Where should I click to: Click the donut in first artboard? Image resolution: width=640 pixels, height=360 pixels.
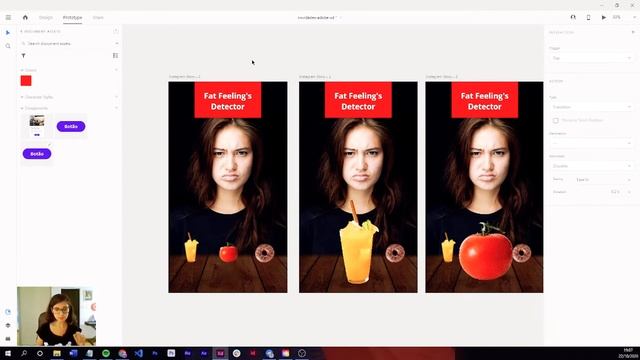coord(265,253)
